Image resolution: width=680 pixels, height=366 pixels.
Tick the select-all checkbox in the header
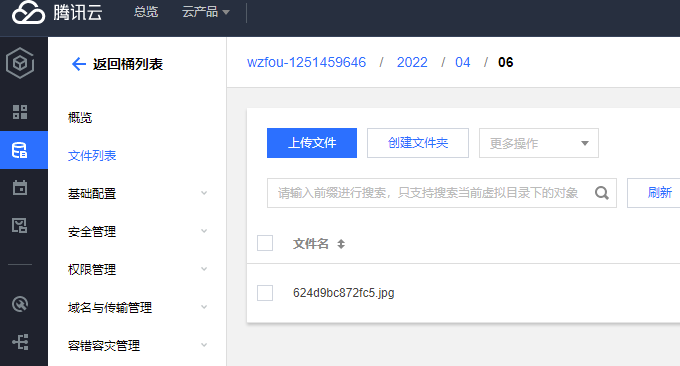click(265, 243)
